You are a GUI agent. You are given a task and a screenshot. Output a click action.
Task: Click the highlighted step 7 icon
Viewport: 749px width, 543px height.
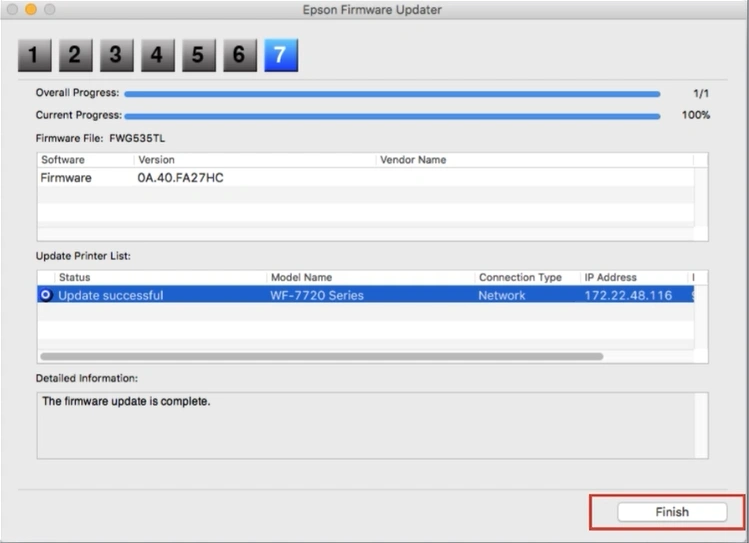[280, 55]
